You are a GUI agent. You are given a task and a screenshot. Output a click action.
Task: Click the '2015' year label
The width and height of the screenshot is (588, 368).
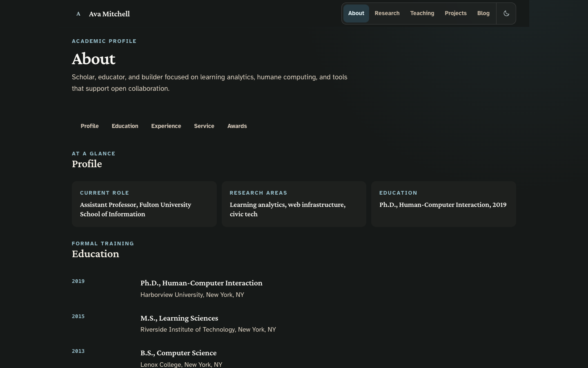click(78, 316)
